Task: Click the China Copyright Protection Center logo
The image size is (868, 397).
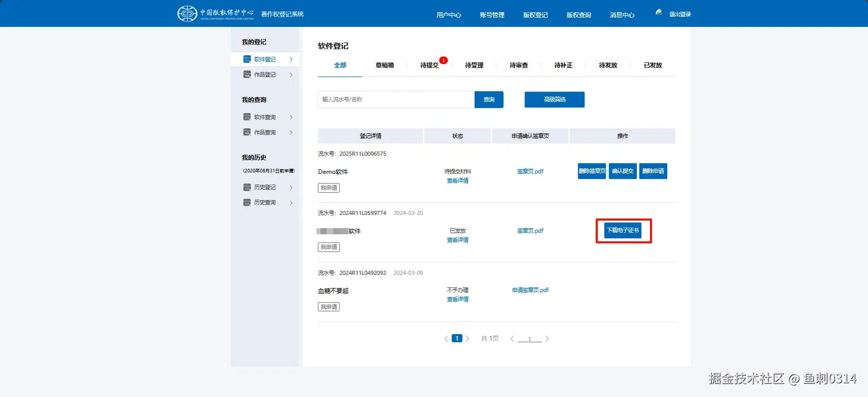Action: point(215,14)
